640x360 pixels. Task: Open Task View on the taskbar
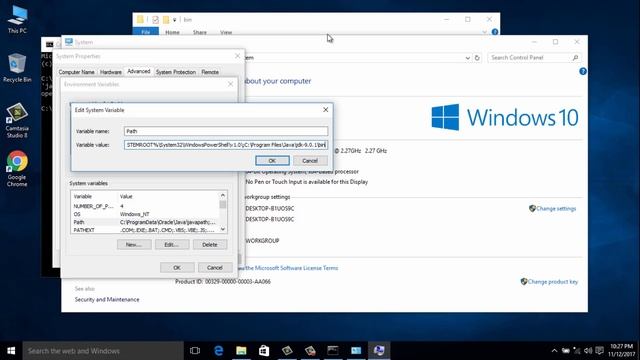coord(195,351)
